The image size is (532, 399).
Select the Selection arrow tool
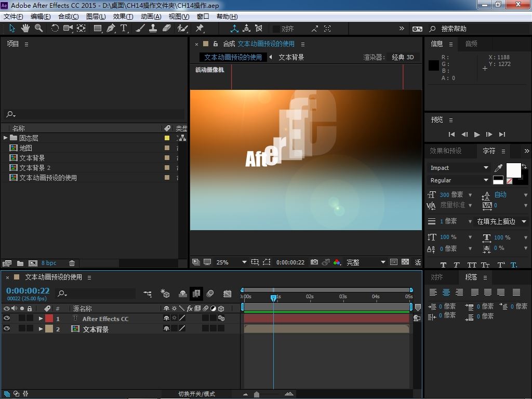click(12, 29)
